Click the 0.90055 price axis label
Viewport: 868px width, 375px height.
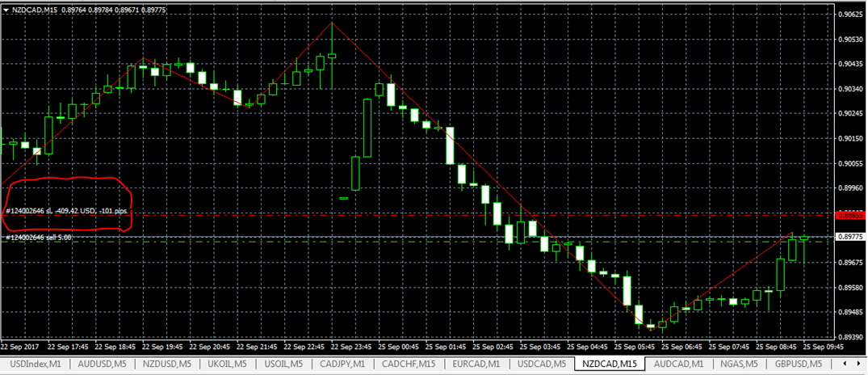pos(851,163)
